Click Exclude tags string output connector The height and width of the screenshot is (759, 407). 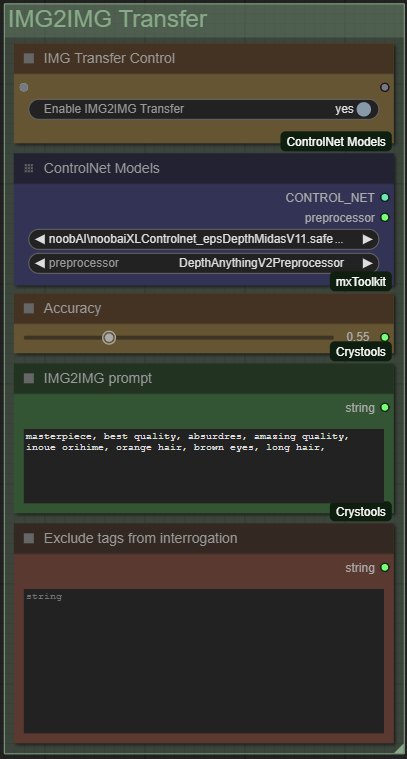(385, 567)
